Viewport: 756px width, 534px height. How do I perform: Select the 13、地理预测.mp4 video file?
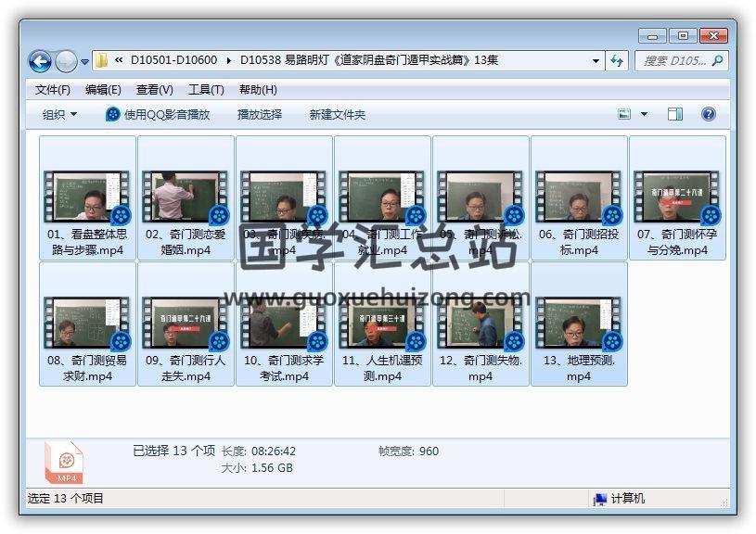579,323
